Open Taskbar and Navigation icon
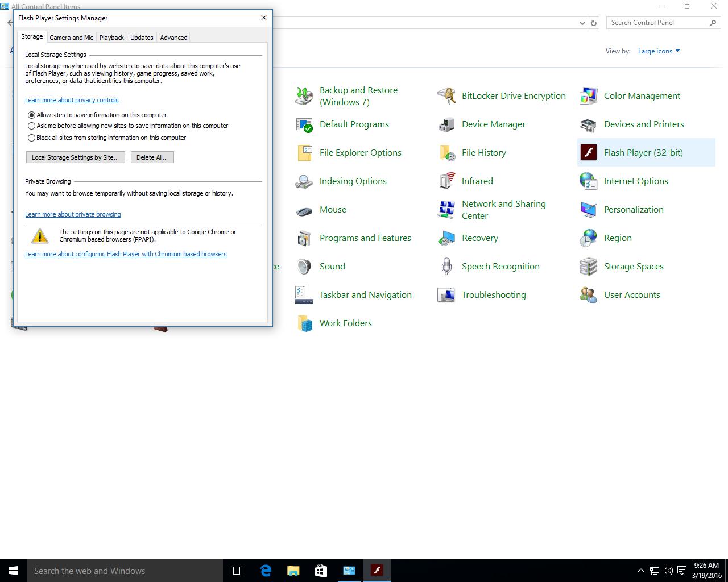The height and width of the screenshot is (582, 728). click(x=304, y=295)
